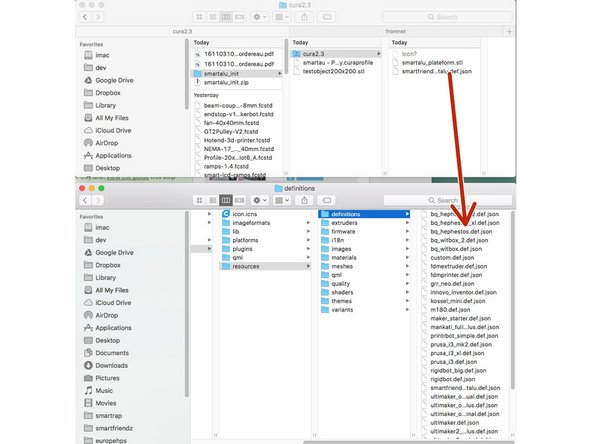Select cura2.3 folder in column

pyautogui.click(x=336, y=54)
